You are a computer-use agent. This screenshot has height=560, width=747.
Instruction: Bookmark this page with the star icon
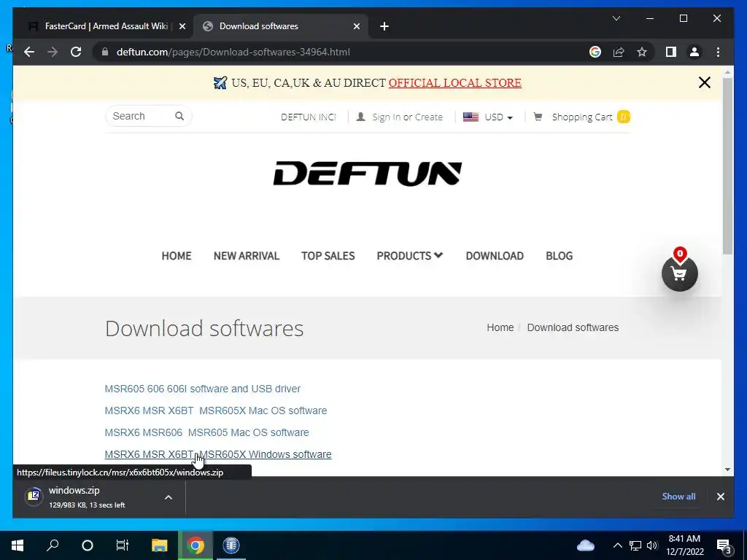pos(642,52)
